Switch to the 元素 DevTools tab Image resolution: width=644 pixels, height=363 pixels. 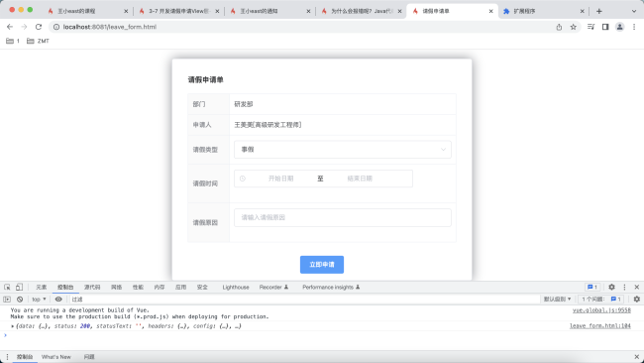pos(41,287)
